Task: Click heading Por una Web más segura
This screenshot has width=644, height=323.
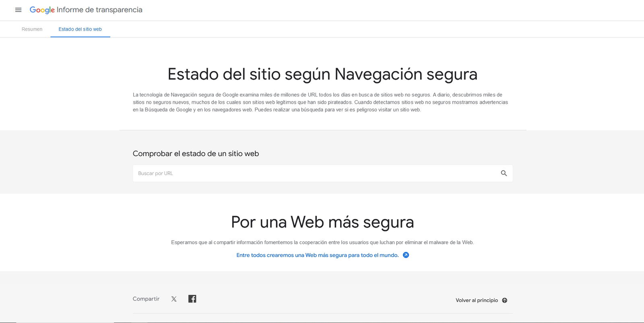Action: (x=322, y=222)
